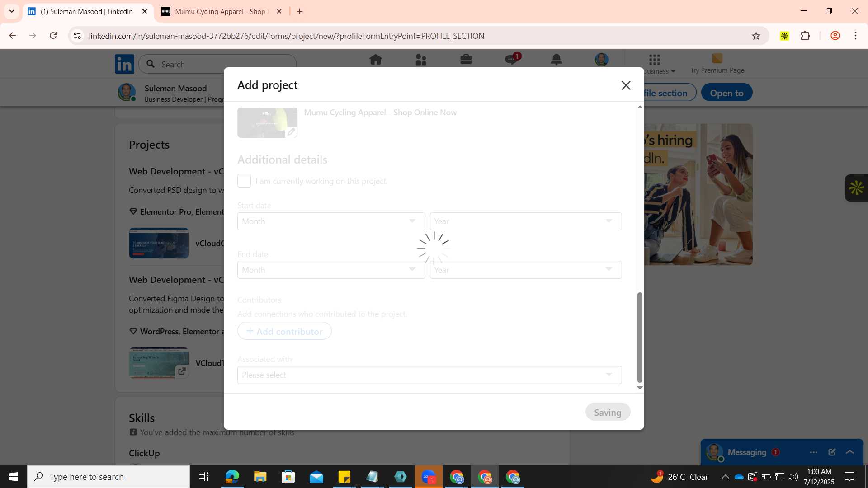Show hidden system tray icons
868x488 pixels.
coord(725,477)
